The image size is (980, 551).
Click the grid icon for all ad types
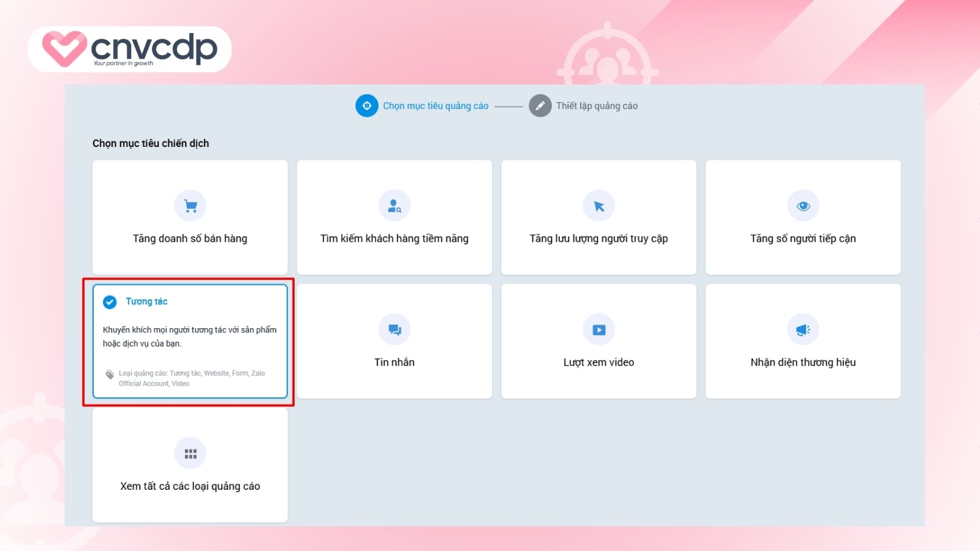point(190,454)
